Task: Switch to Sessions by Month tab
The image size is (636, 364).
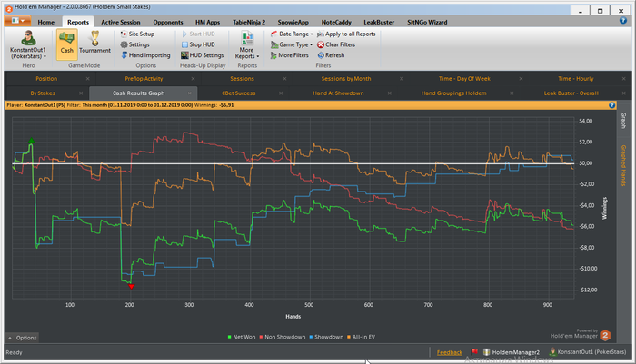Action: [346, 79]
